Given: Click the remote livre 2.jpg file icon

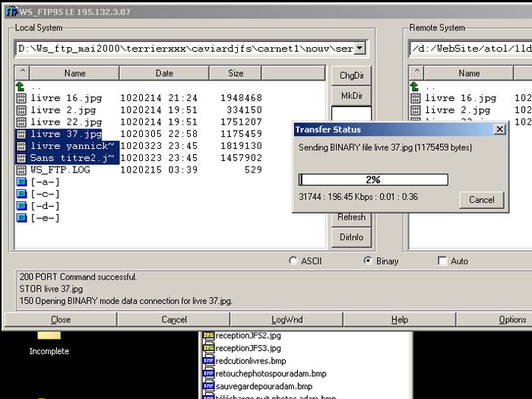Looking at the screenshot, I should tap(415, 110).
